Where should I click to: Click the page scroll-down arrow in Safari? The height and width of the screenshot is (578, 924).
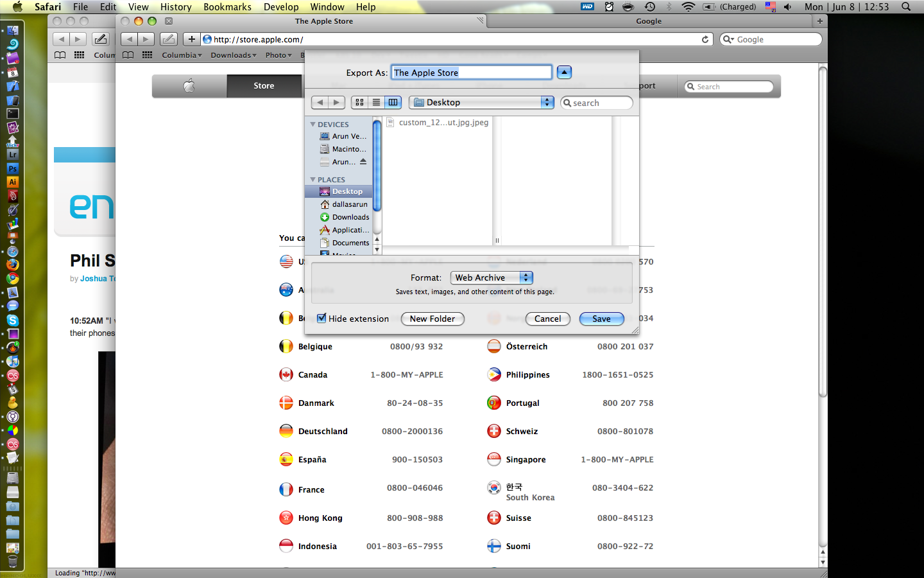click(823, 563)
